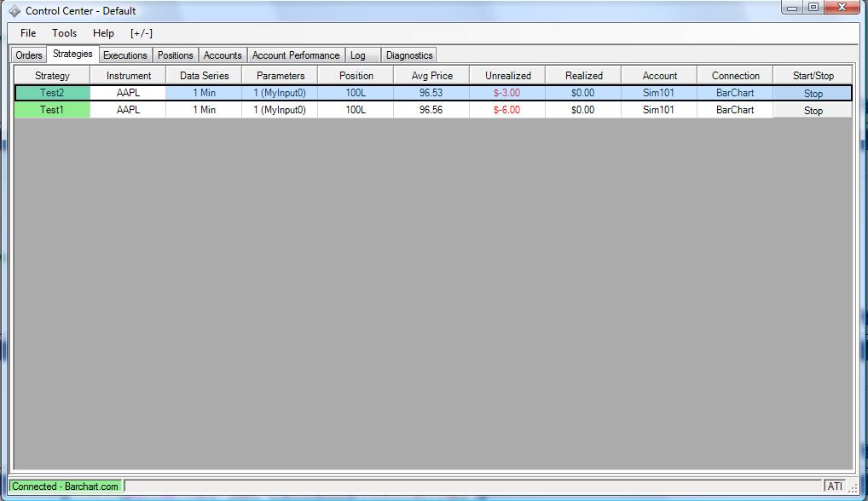Click the Data Series column header
Image resolution: width=868 pixels, height=501 pixels.
point(204,76)
